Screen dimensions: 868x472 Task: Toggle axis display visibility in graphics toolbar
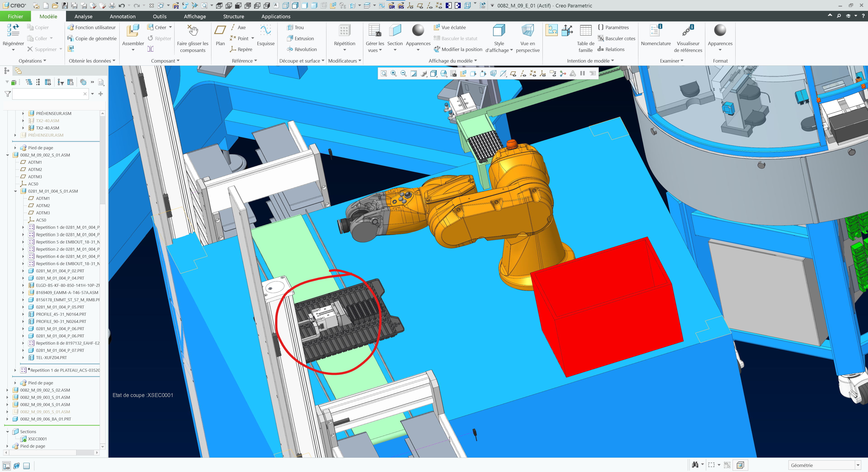523,73
